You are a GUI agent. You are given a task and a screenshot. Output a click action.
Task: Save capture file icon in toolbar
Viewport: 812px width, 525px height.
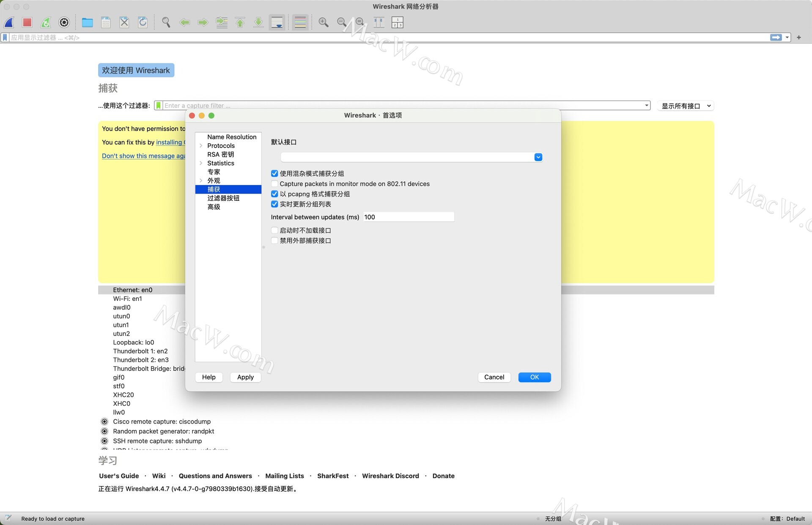(x=106, y=22)
